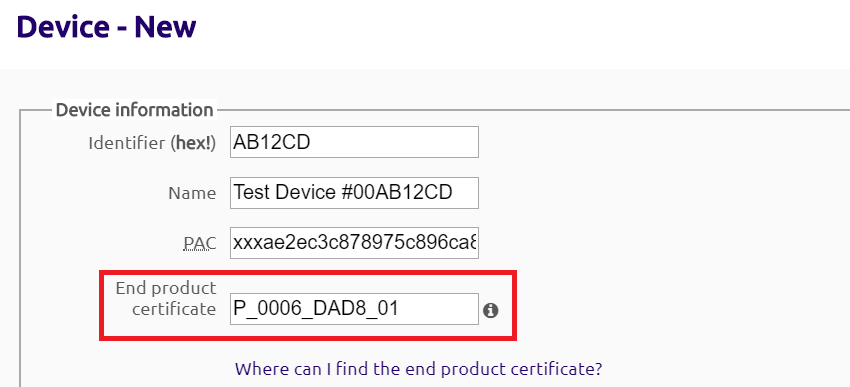Screen dimensions: 850x387
Task: Click the 'Test Device #00AB12CD' value text
Action: point(343,192)
